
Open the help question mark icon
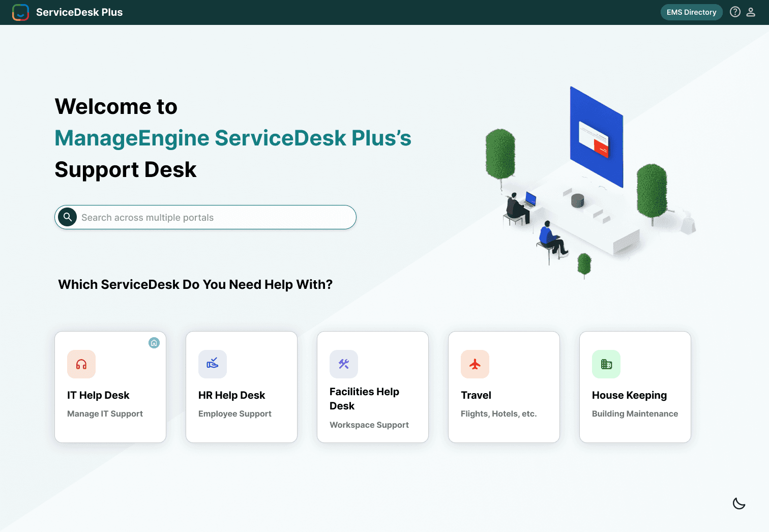[735, 12]
